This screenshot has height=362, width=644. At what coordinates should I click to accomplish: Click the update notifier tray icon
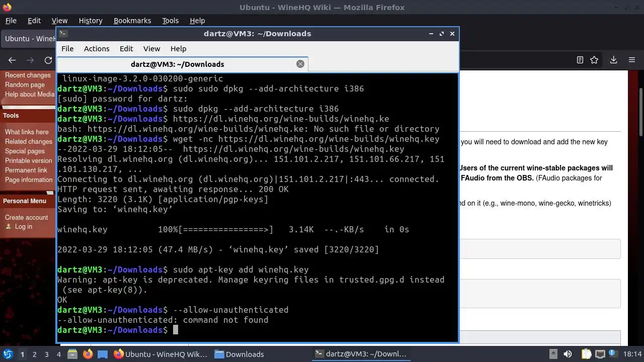coord(614,354)
